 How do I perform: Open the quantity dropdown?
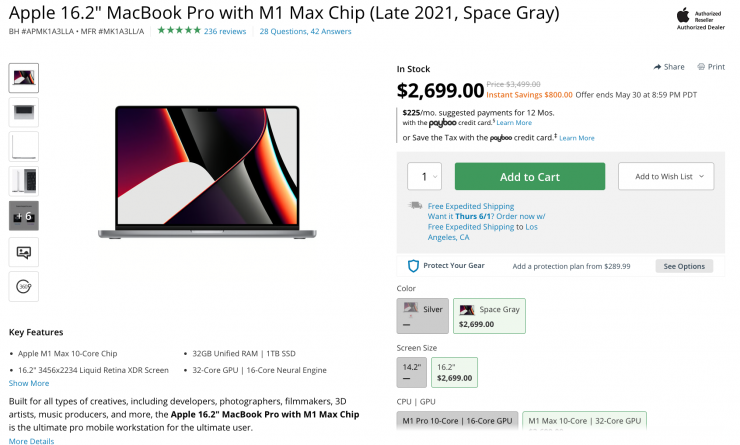coord(424,177)
